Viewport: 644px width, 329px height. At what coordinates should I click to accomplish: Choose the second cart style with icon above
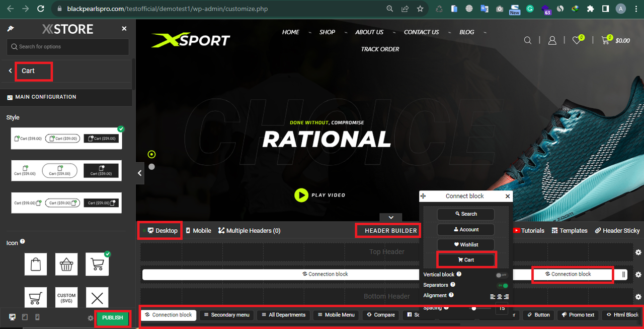pyautogui.click(x=66, y=171)
